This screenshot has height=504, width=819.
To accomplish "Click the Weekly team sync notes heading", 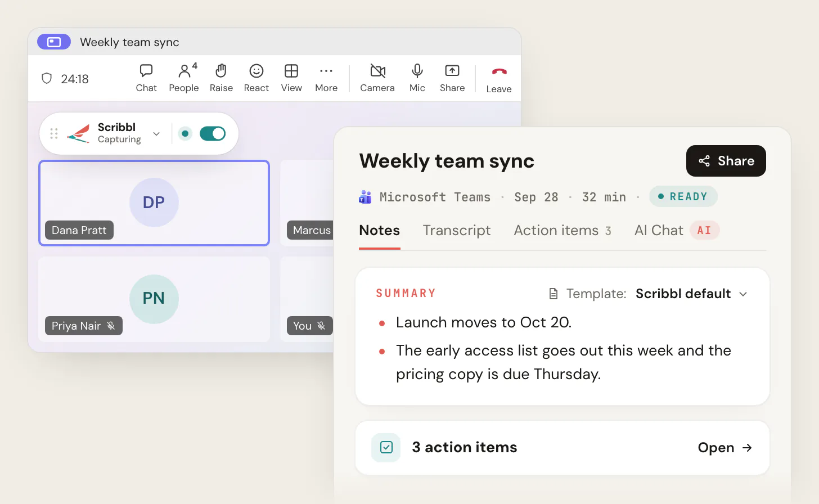I will [447, 161].
